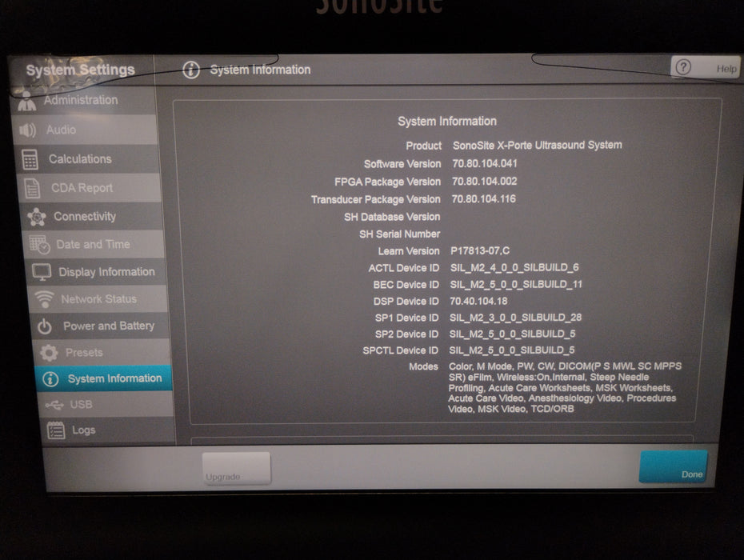Image resolution: width=744 pixels, height=560 pixels.
Task: Click the System Settings title
Action: click(x=80, y=70)
